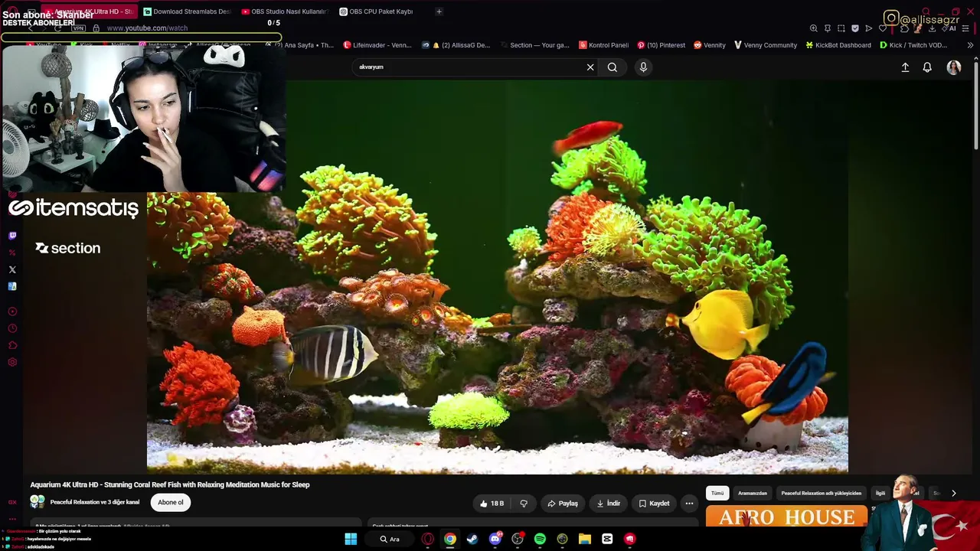Open Spotify from the taskbar
This screenshot has height=551, width=980.
coord(540,539)
